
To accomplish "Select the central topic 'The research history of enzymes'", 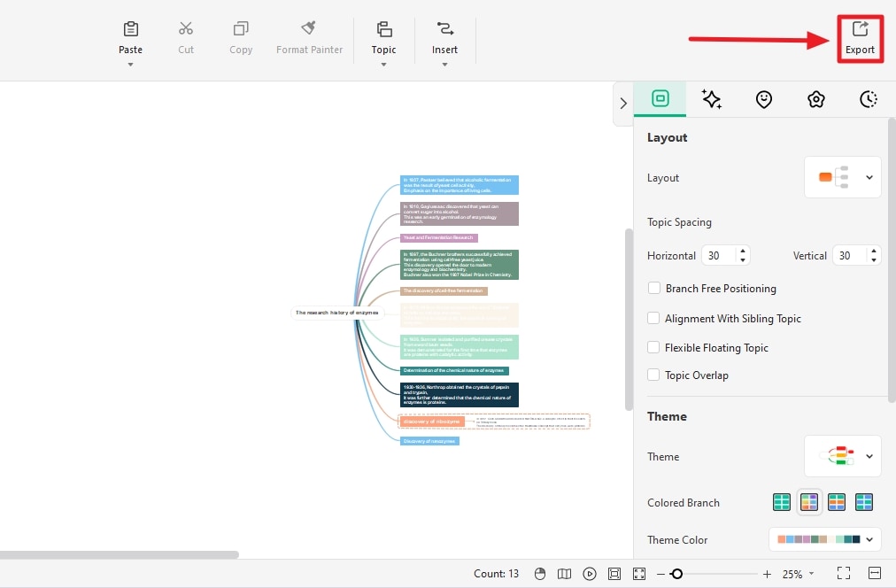I will 337,313.
